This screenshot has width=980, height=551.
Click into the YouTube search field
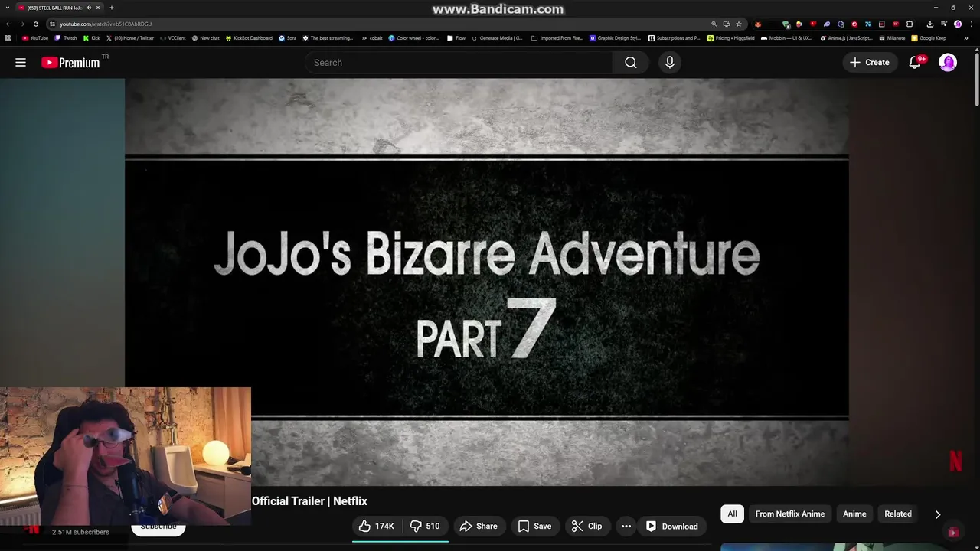coord(458,63)
